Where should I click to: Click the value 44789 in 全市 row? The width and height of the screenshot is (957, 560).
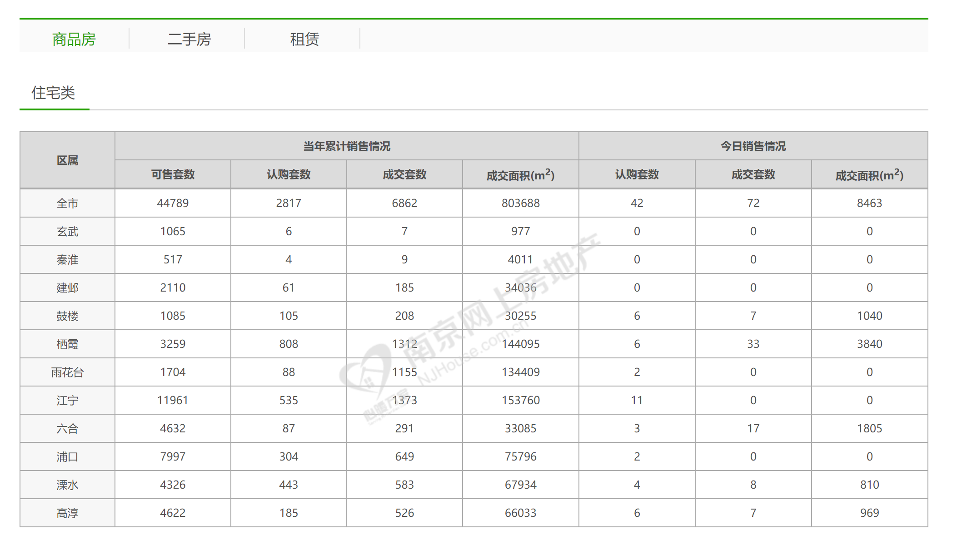click(173, 203)
